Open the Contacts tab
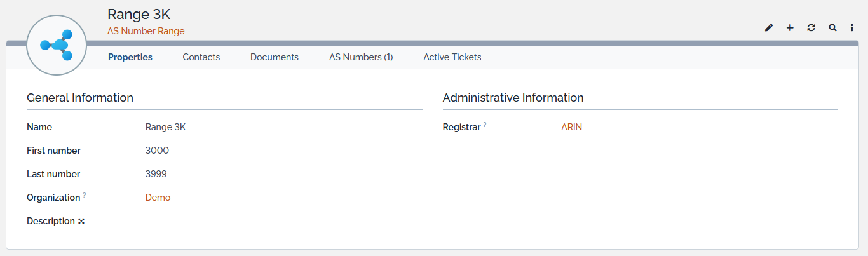868x256 pixels. 201,57
